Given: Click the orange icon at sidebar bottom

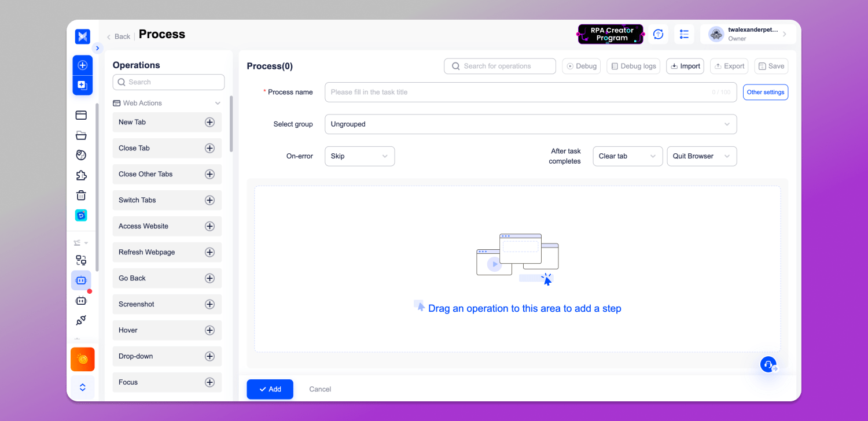Looking at the screenshot, I should click(x=82, y=359).
